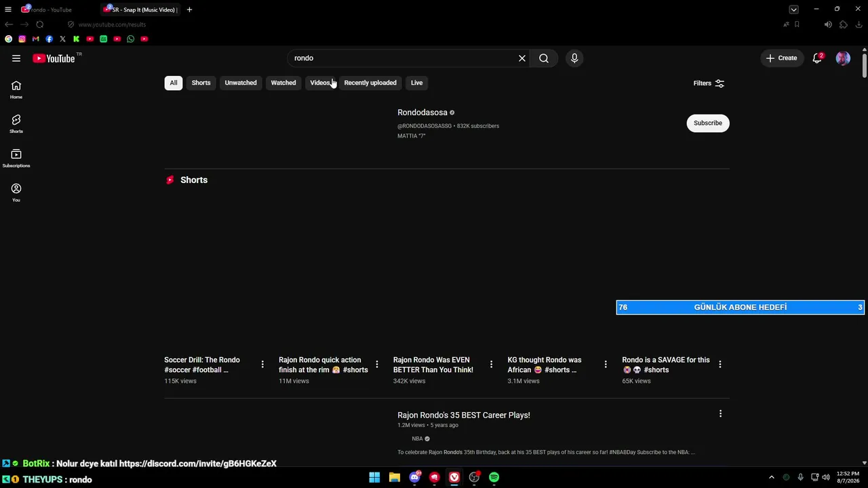Open KG thought Rondo was African short
The height and width of the screenshot is (488, 868).
click(545, 365)
